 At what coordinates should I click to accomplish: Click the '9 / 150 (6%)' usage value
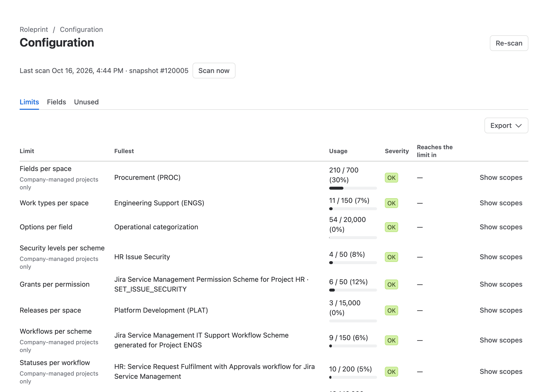348,338
